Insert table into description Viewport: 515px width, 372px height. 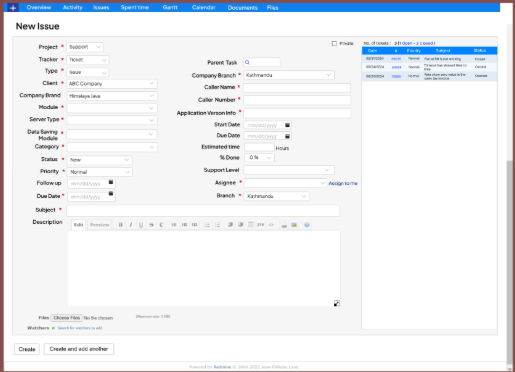coord(251,225)
